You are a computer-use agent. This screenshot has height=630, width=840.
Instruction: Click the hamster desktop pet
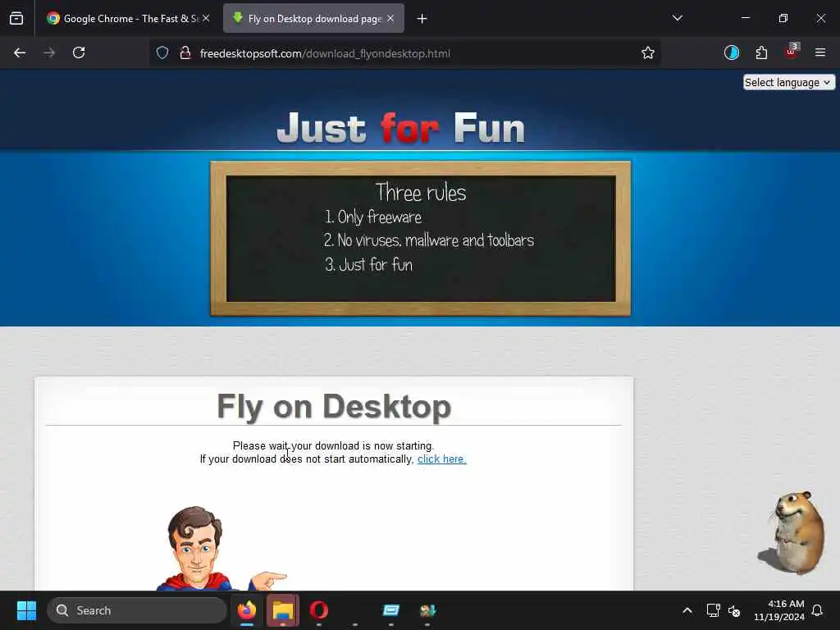[x=793, y=532]
